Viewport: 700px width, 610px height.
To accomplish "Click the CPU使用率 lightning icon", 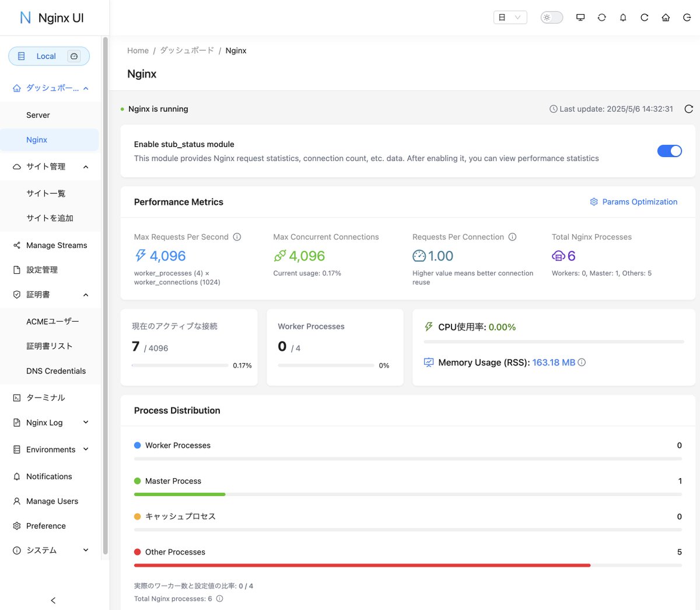I will (x=429, y=327).
